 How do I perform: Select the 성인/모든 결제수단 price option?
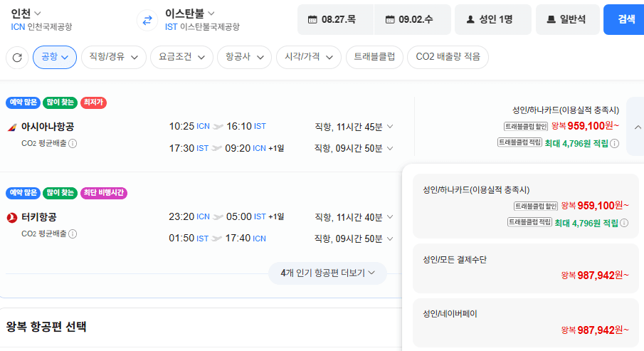[x=526, y=268]
